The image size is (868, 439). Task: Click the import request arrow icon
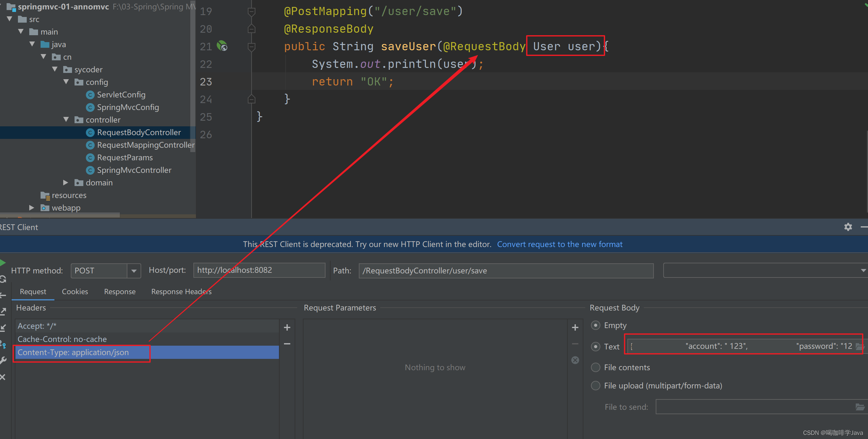3,327
